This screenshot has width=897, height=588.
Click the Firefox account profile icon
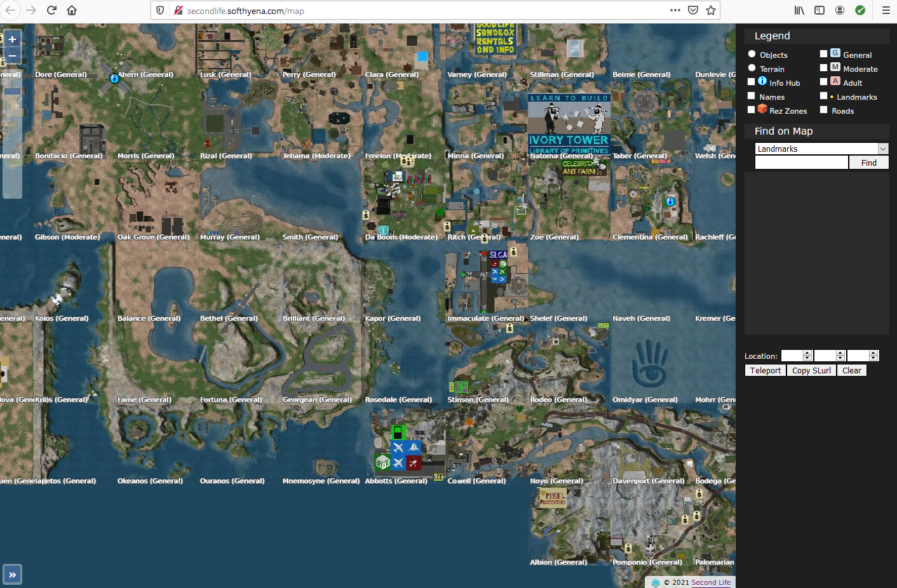tap(840, 10)
